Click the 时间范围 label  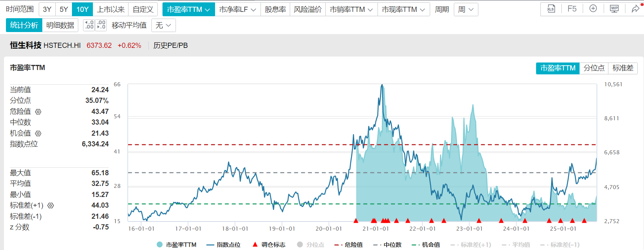coord(20,9)
